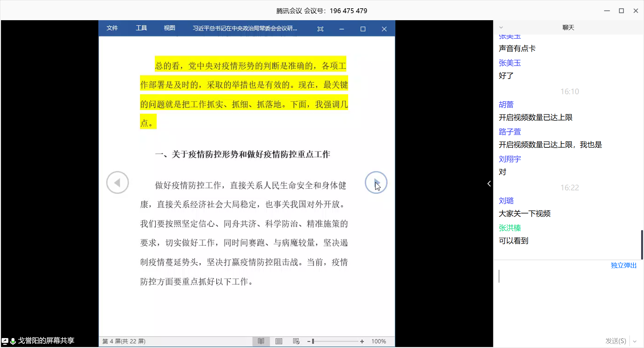Open the 工具 menu
This screenshot has width=644, height=348.
[141, 28]
